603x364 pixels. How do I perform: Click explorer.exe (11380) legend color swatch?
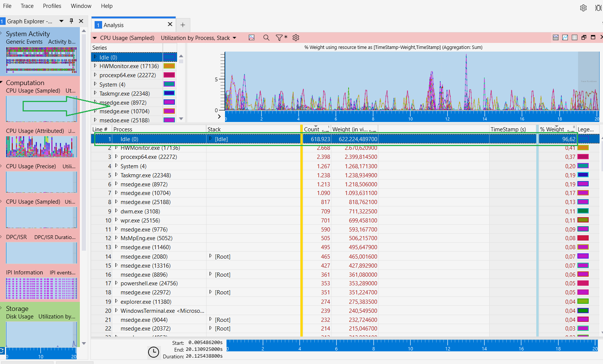[583, 301]
